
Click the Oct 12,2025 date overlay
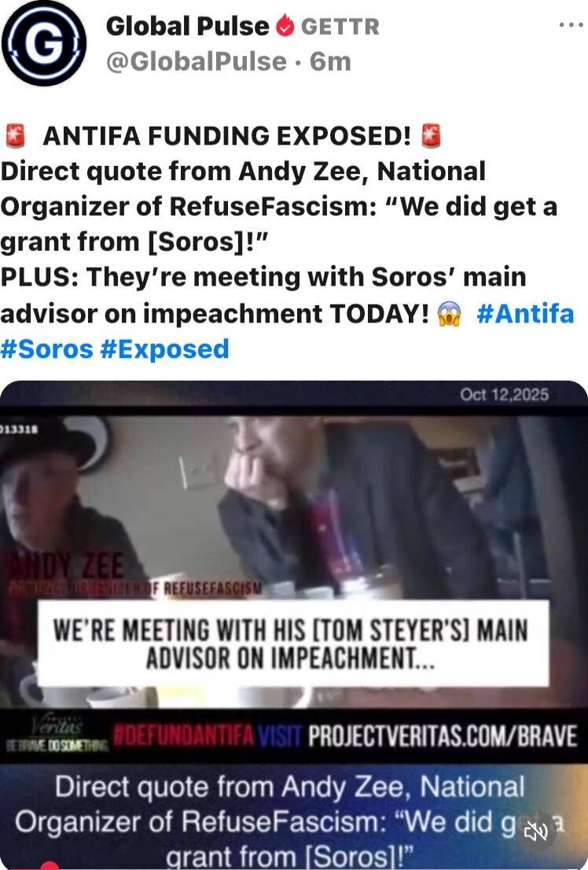[x=504, y=395]
